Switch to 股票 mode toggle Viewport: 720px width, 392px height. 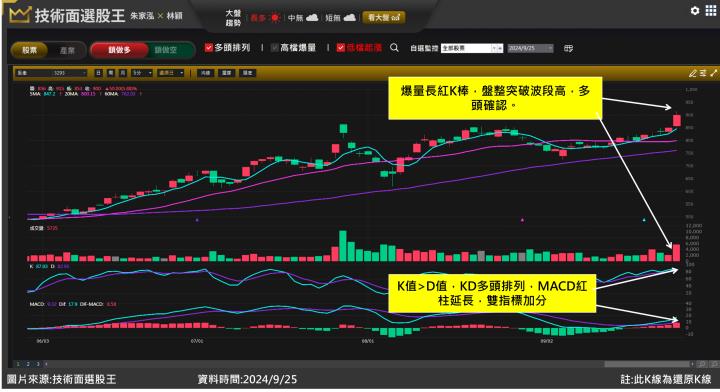pos(30,50)
